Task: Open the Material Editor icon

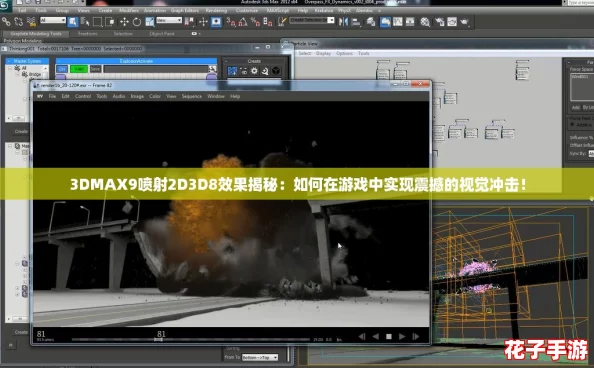Action: coord(425,22)
